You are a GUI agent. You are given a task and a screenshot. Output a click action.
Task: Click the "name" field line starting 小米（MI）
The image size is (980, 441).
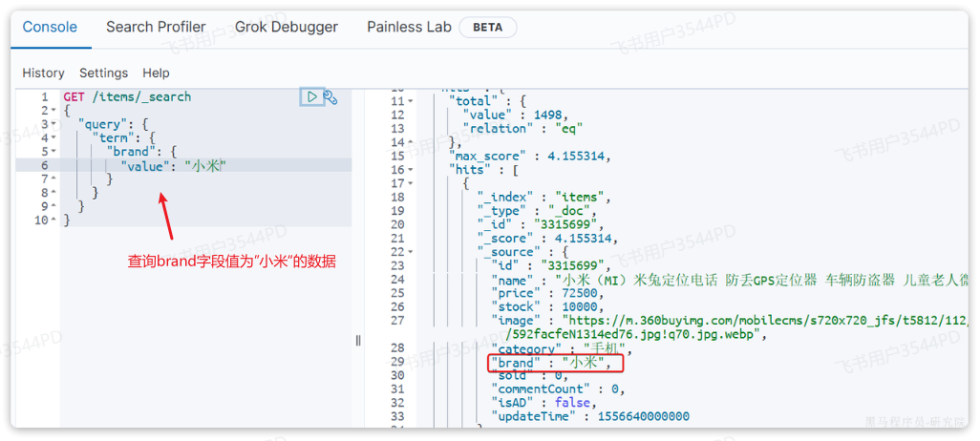[730, 280]
